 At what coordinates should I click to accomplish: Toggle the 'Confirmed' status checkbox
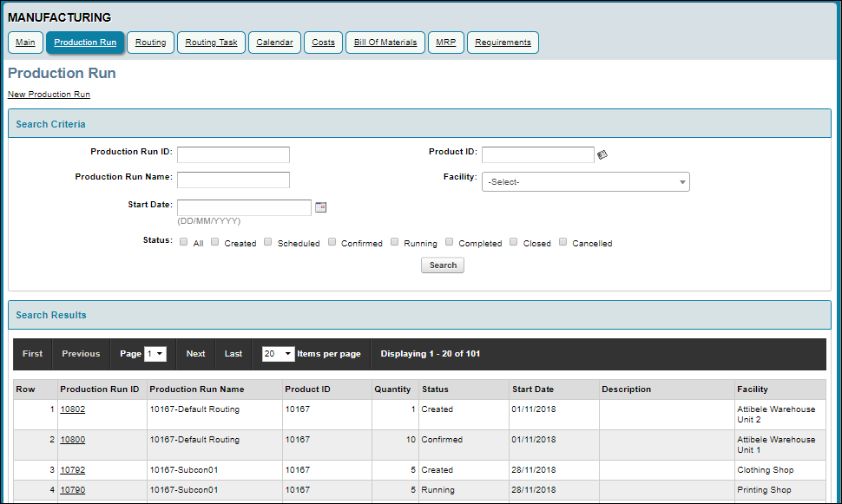point(332,241)
